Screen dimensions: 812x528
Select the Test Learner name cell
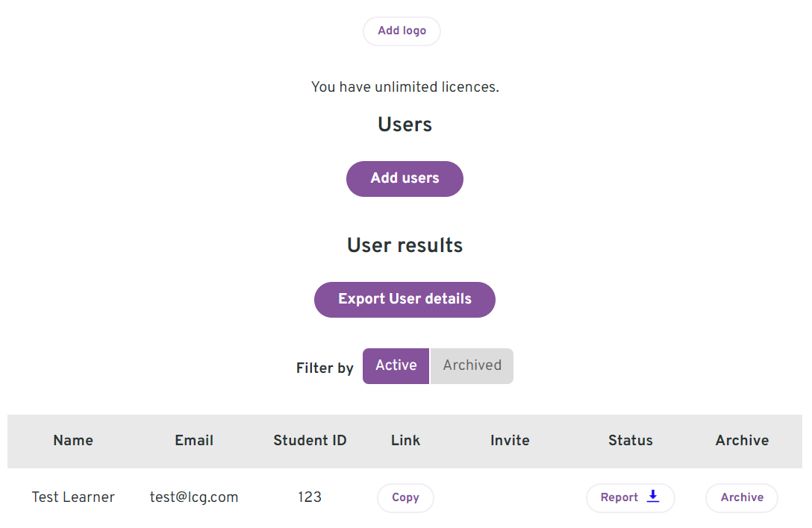coord(73,497)
